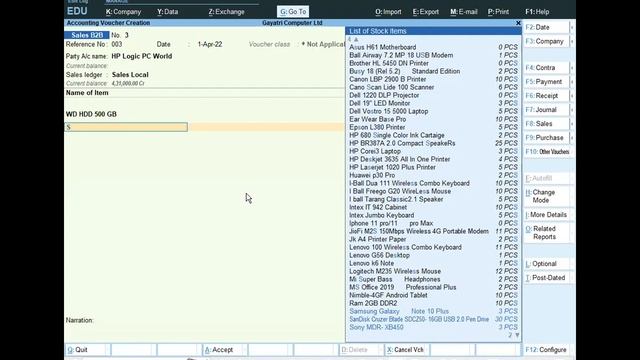This screenshot has height=360, width=640.
Task: Switch to F6: Receipt voucher
Action: click(546, 96)
